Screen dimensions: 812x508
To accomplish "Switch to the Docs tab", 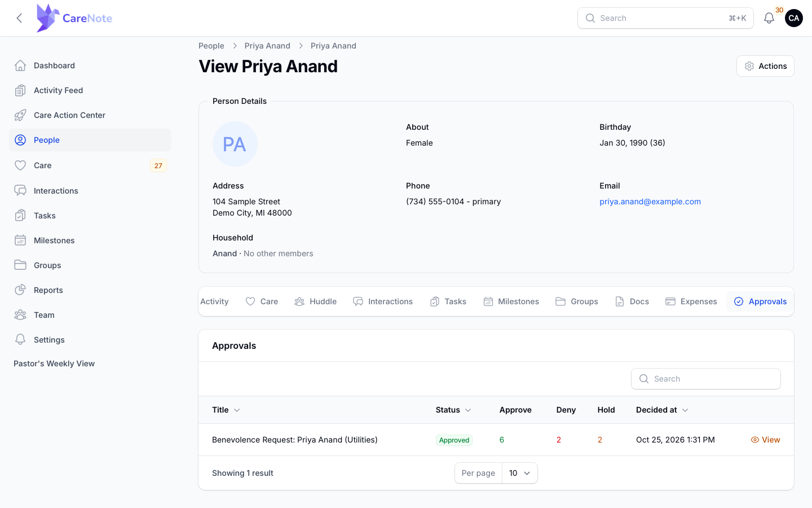I will point(632,301).
